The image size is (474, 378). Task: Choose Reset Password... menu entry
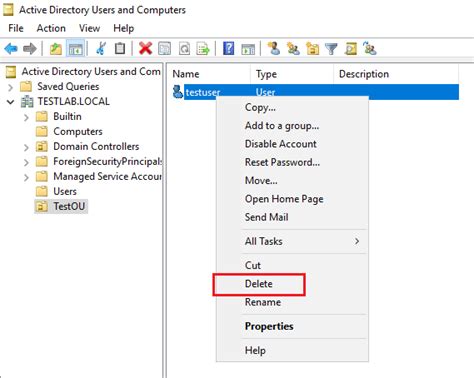(x=282, y=162)
